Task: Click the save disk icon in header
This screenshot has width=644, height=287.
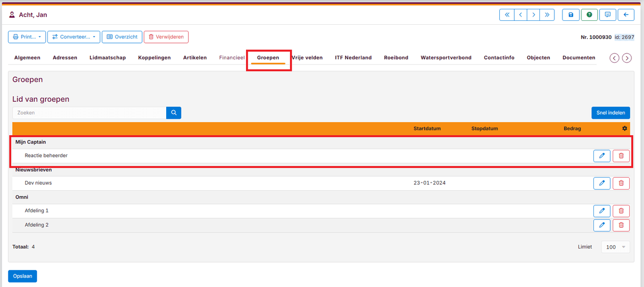Action: click(x=570, y=15)
